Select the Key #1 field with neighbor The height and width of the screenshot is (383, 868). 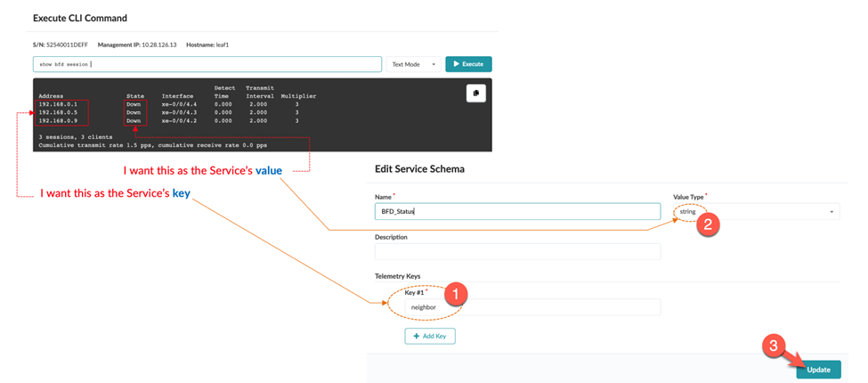pyautogui.click(x=531, y=307)
